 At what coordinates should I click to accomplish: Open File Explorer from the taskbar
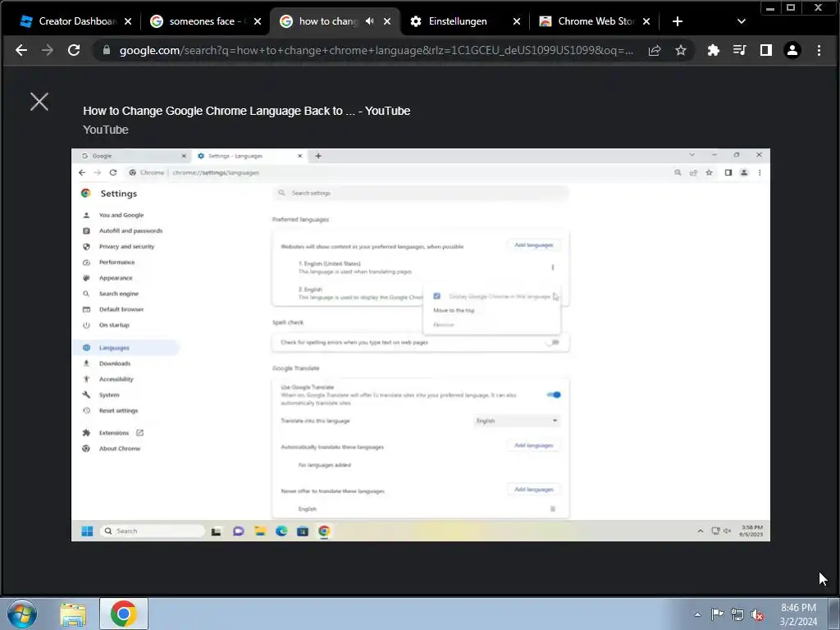point(73,614)
